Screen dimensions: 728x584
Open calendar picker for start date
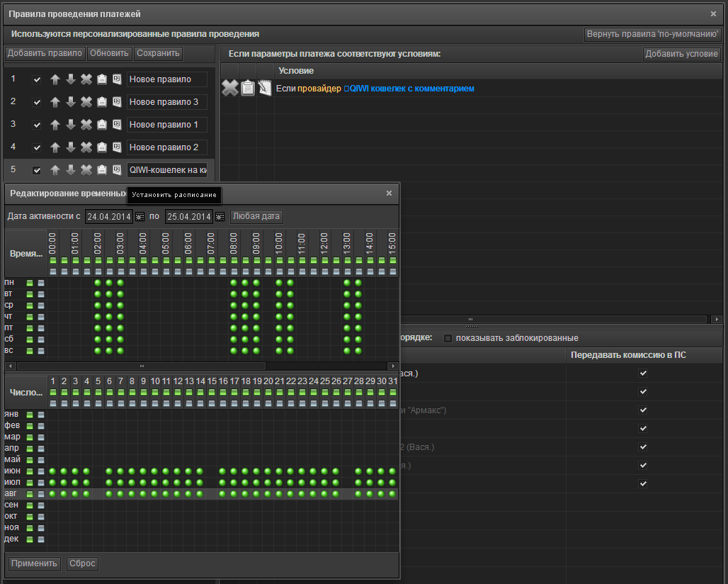[x=140, y=217]
